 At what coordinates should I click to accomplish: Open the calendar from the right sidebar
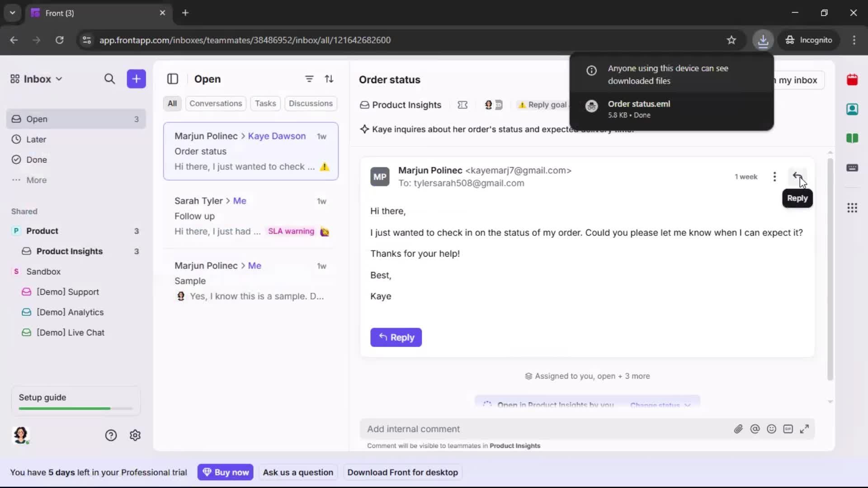(853, 80)
